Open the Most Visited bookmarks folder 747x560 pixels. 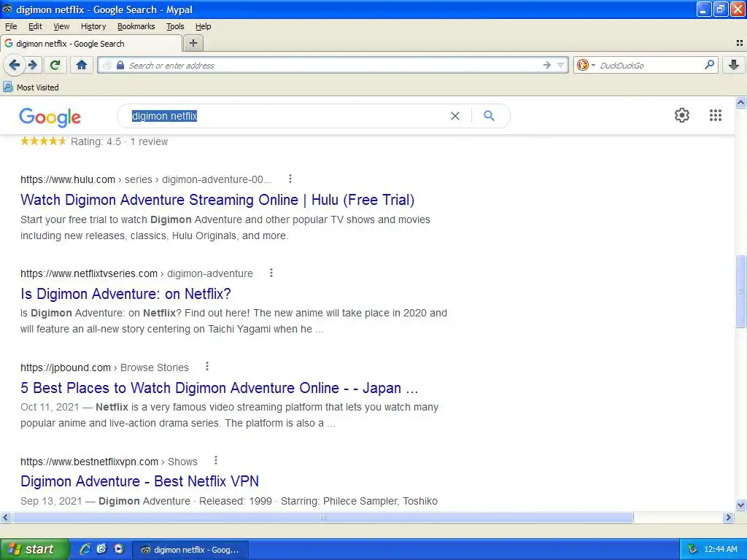31,87
